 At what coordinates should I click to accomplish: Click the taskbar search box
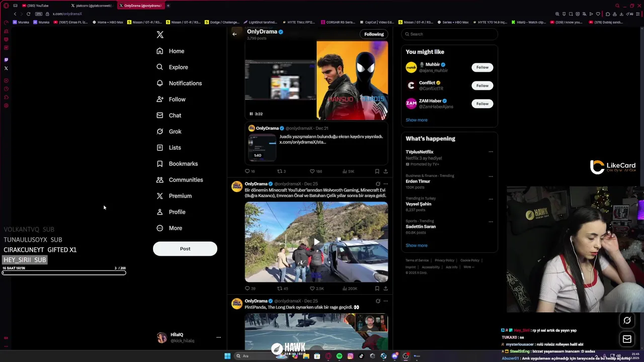click(260, 356)
